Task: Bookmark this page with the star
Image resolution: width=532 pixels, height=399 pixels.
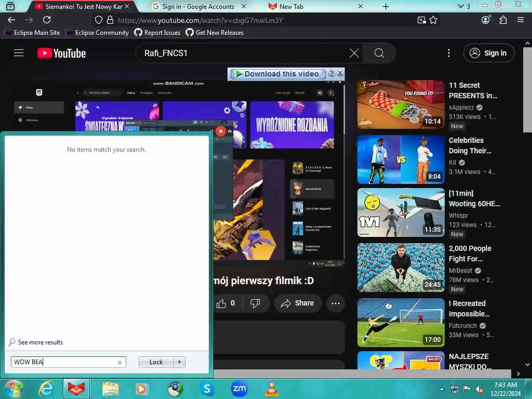Action: coord(433,20)
